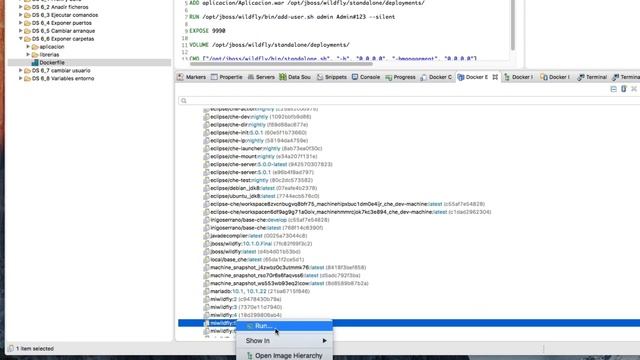Click icon of machine_snapshot_j4zwbz0c3utmmk76 image
Image resolution: width=640 pixels, height=360 pixels.
click(x=207, y=267)
